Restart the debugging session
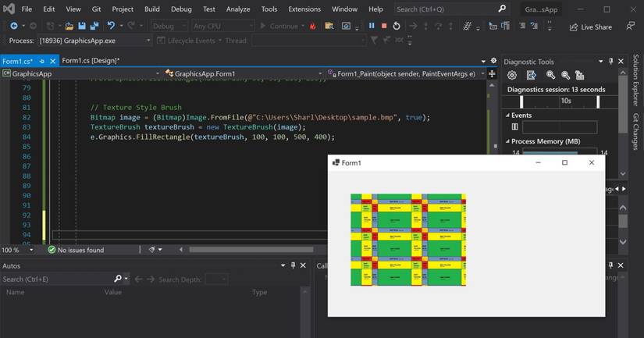 [x=397, y=26]
